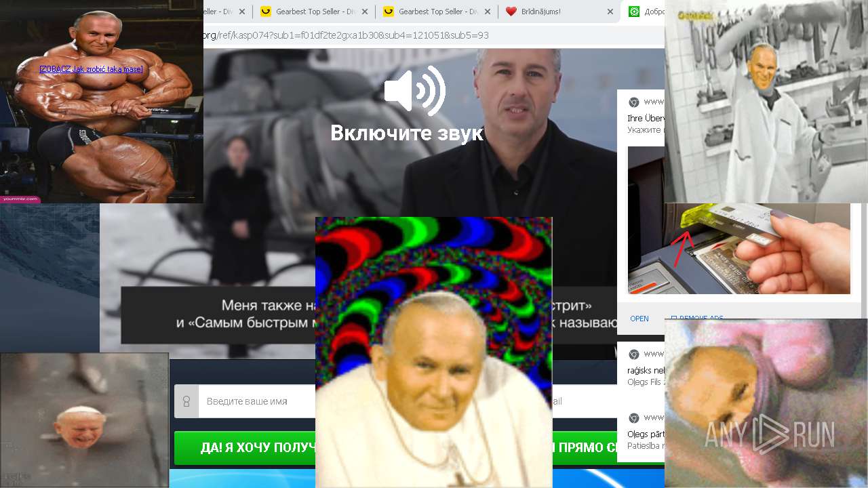
Task: Close the Gearbest tab adjacent to Brīdinājums!
Action: (488, 12)
